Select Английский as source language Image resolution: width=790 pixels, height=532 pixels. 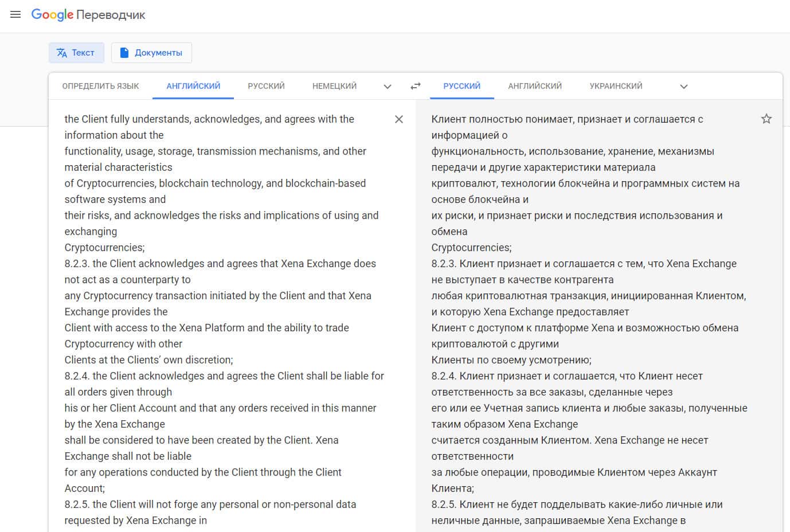click(193, 86)
